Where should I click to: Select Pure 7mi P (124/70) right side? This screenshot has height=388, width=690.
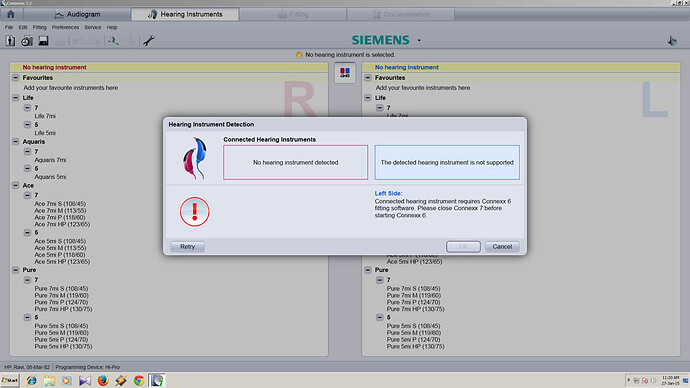coord(413,302)
